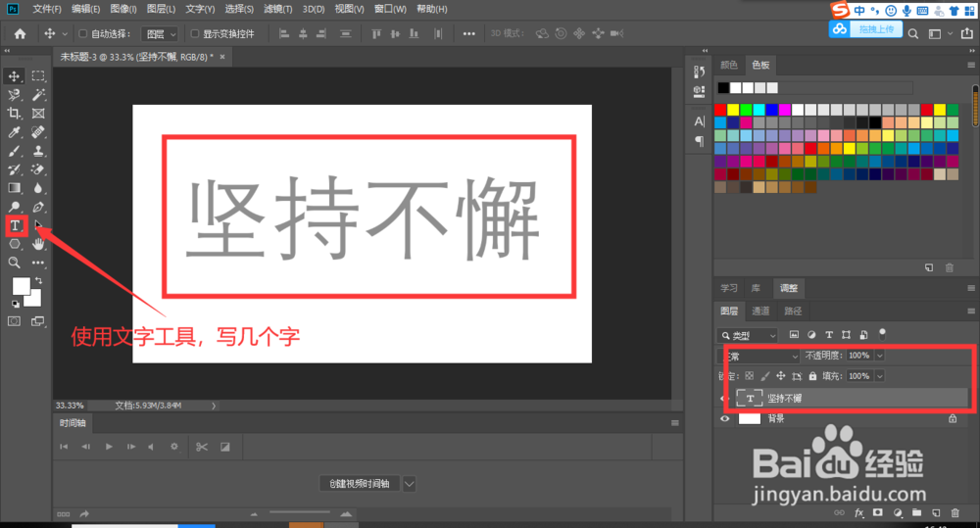
Task: Select the Magic Wand tool
Action: (x=38, y=95)
